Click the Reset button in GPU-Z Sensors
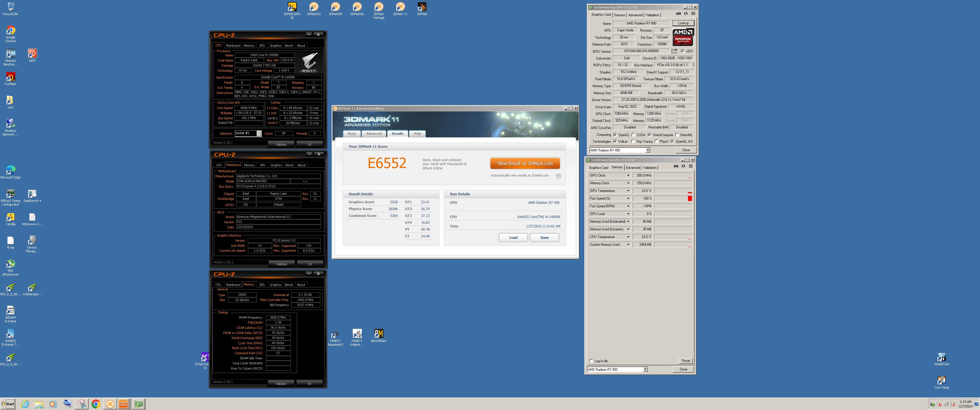 click(x=685, y=360)
